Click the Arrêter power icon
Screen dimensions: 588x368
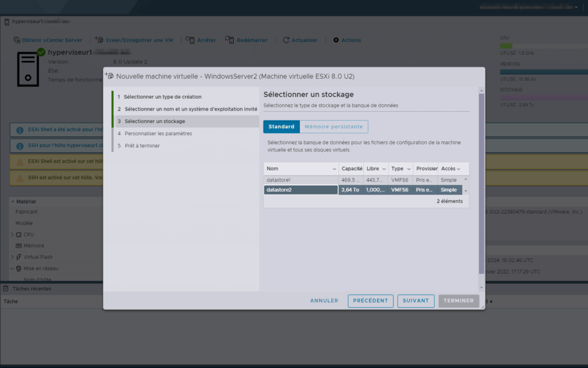click(190, 39)
